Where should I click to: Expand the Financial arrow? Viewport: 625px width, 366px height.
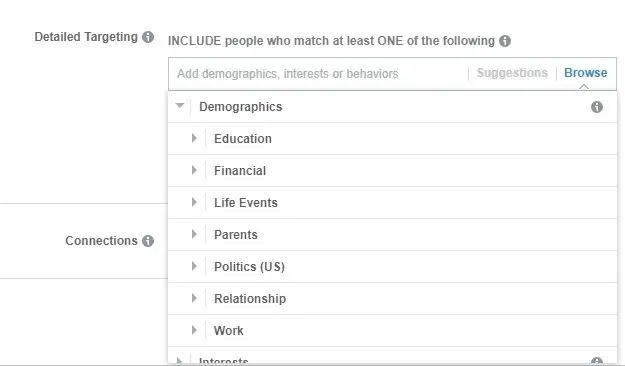point(194,170)
